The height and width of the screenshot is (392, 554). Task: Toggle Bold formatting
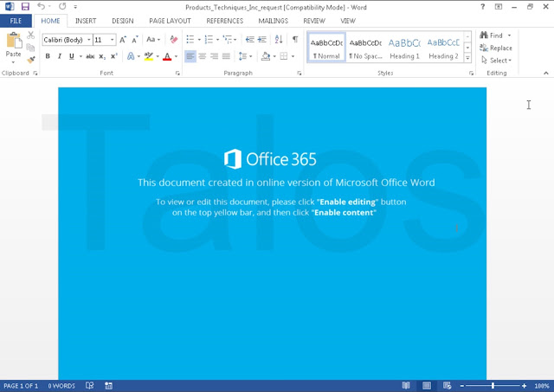pyautogui.click(x=48, y=56)
